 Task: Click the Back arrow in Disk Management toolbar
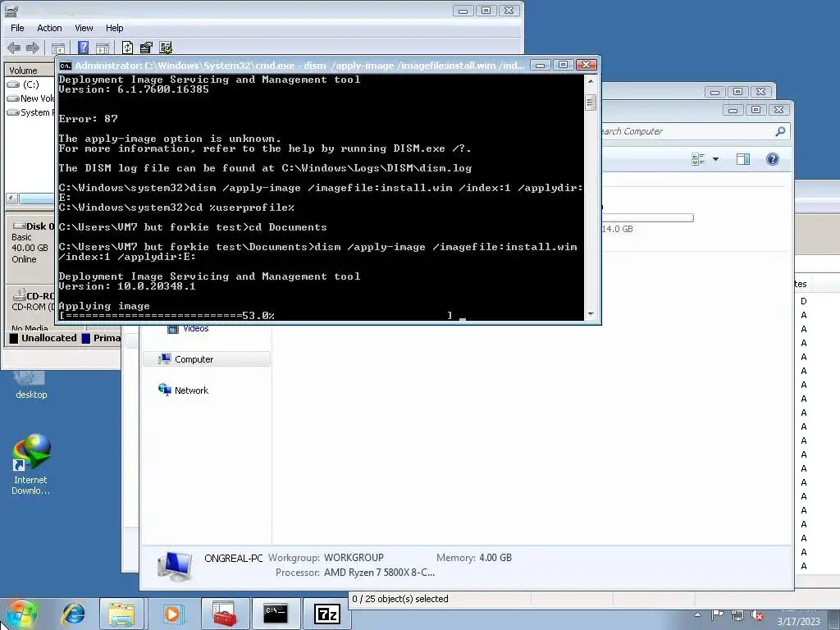coord(15,48)
